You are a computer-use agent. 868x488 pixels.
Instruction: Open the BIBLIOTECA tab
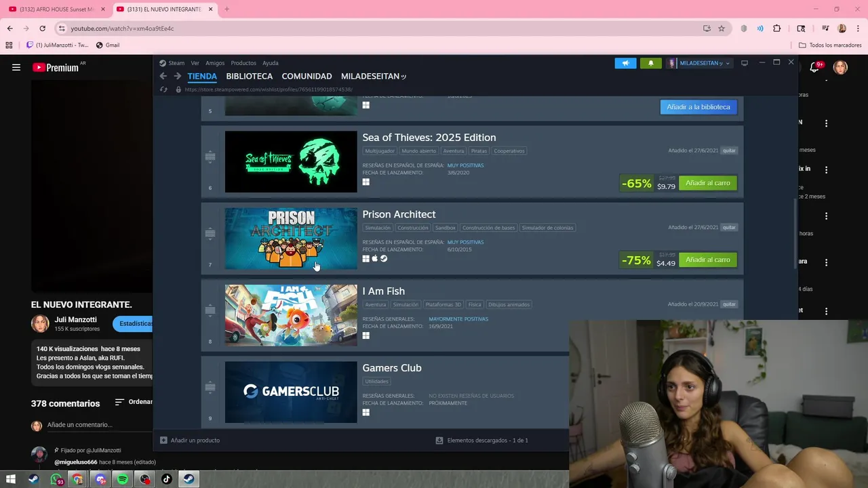point(250,77)
